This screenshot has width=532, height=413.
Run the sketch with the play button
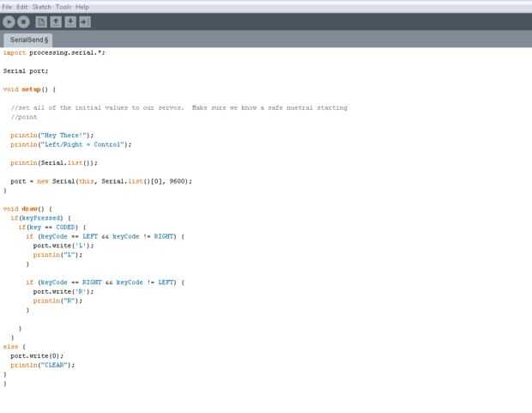[9, 22]
